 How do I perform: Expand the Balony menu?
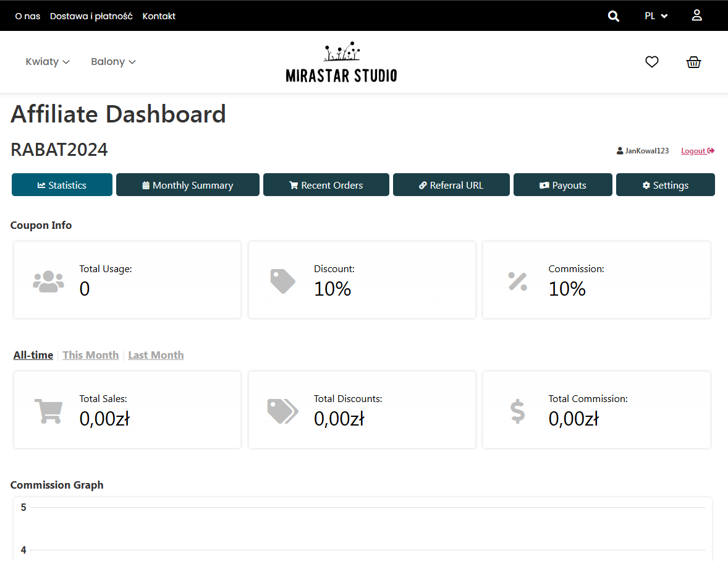pyautogui.click(x=113, y=62)
